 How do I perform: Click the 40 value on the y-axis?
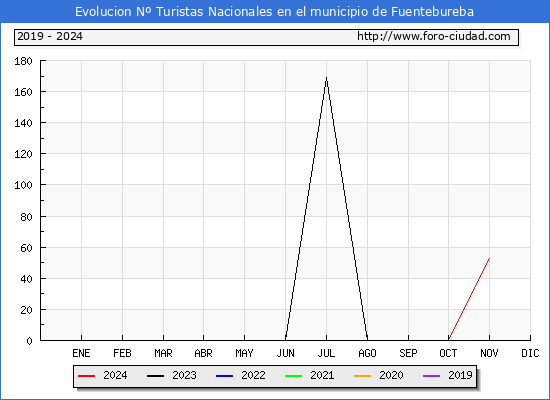26,279
